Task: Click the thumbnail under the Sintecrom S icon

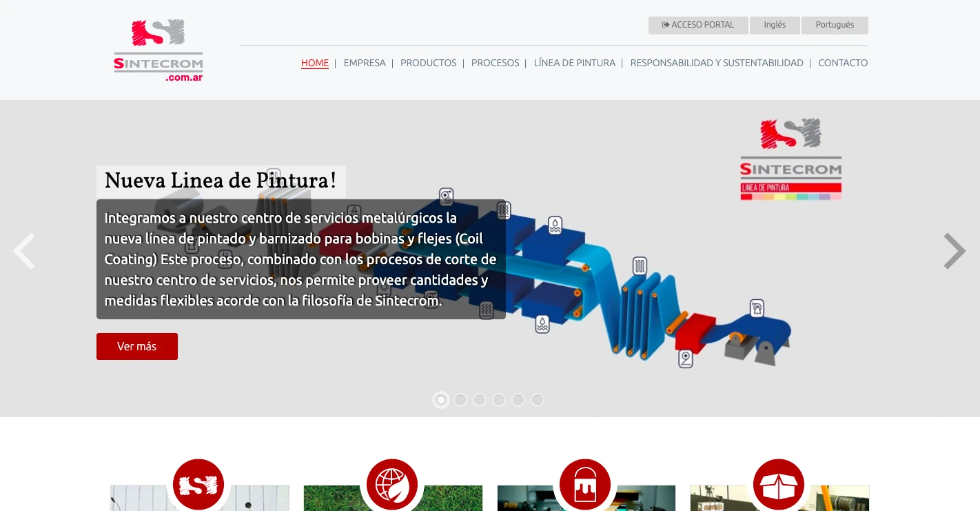Action: tap(200, 498)
